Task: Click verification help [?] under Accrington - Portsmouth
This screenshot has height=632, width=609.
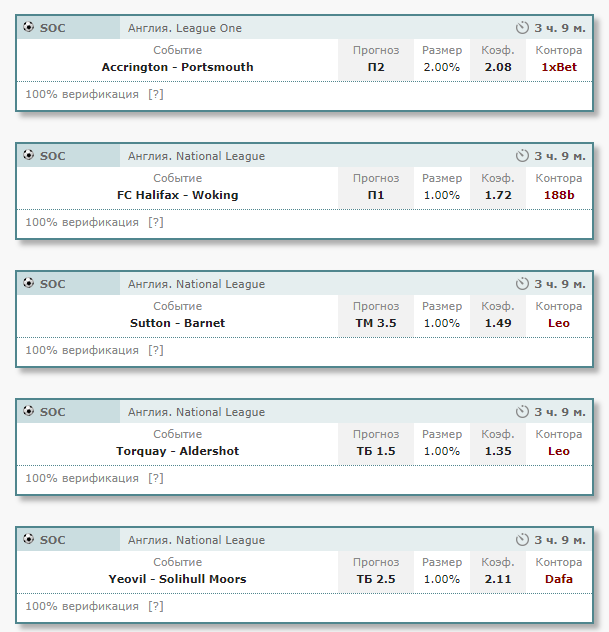Action: pos(155,94)
